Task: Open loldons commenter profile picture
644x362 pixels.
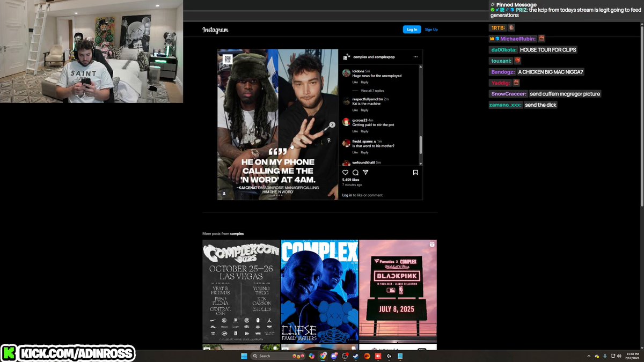Action: [346, 73]
